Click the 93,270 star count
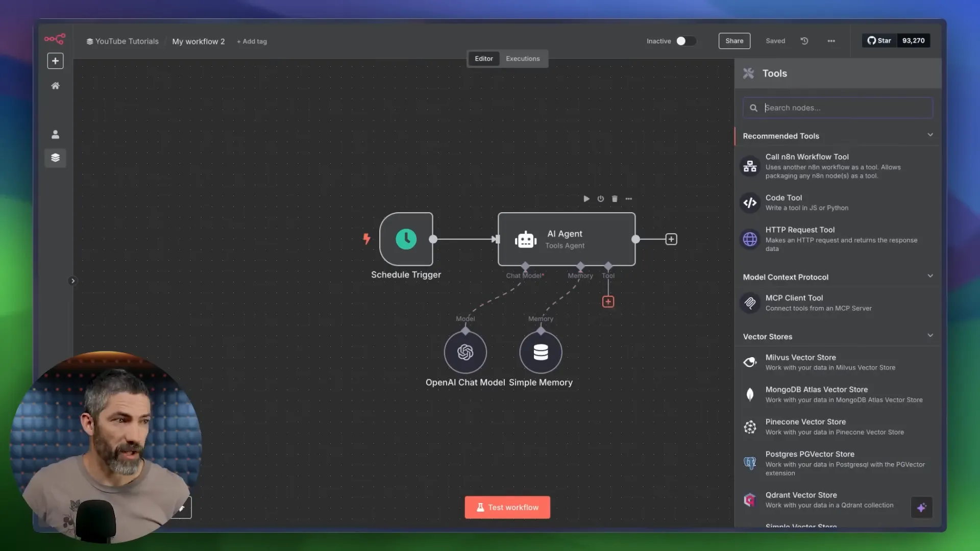This screenshot has width=980, height=551. click(x=913, y=40)
